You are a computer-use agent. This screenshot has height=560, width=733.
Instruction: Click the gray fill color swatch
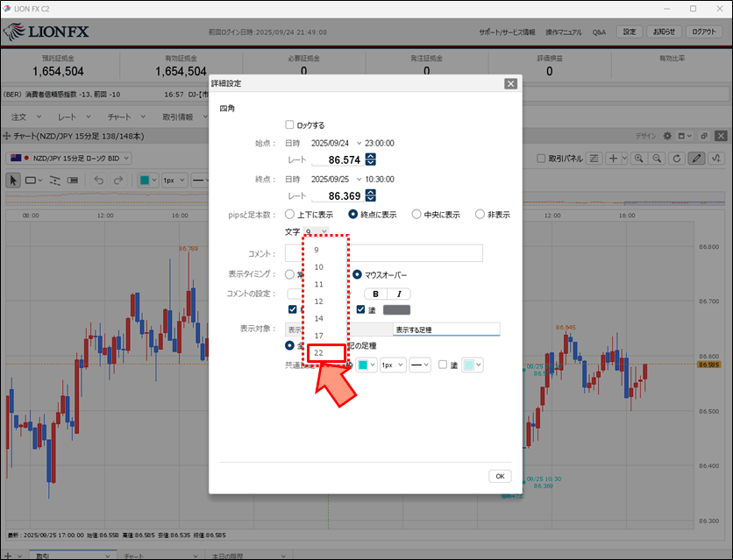coord(396,309)
